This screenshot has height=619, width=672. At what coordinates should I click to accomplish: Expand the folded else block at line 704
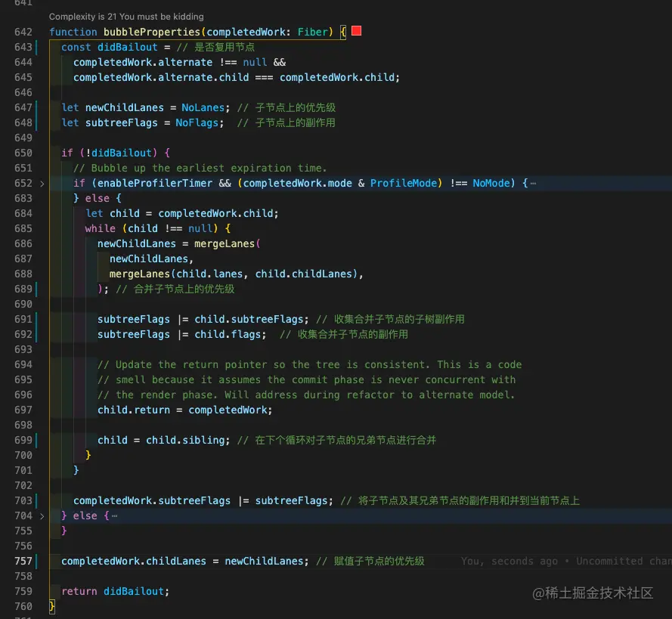coord(42,516)
